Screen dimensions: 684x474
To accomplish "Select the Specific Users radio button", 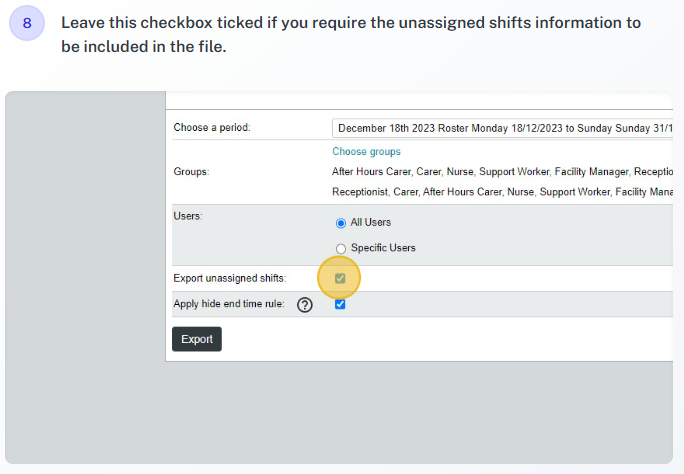I will 341,249.
